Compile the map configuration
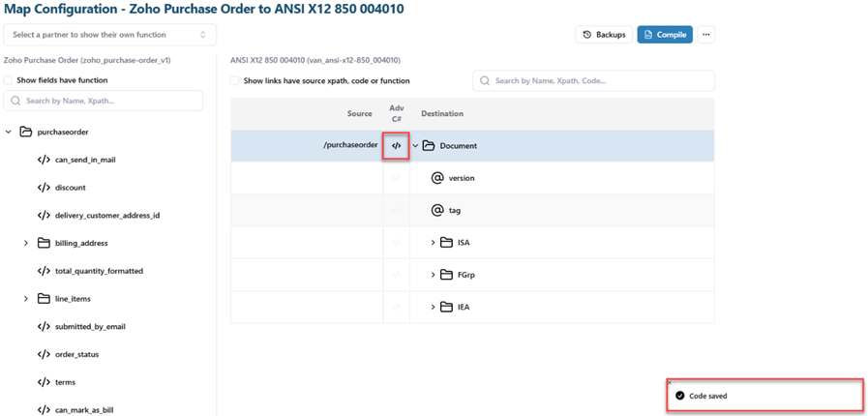Viewport: 868px width, 416px height. (x=665, y=34)
